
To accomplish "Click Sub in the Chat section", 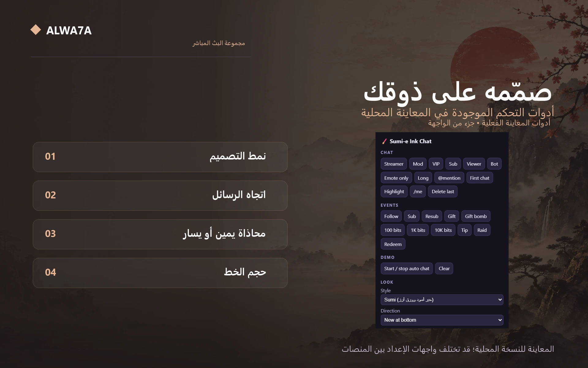I will click(x=453, y=164).
